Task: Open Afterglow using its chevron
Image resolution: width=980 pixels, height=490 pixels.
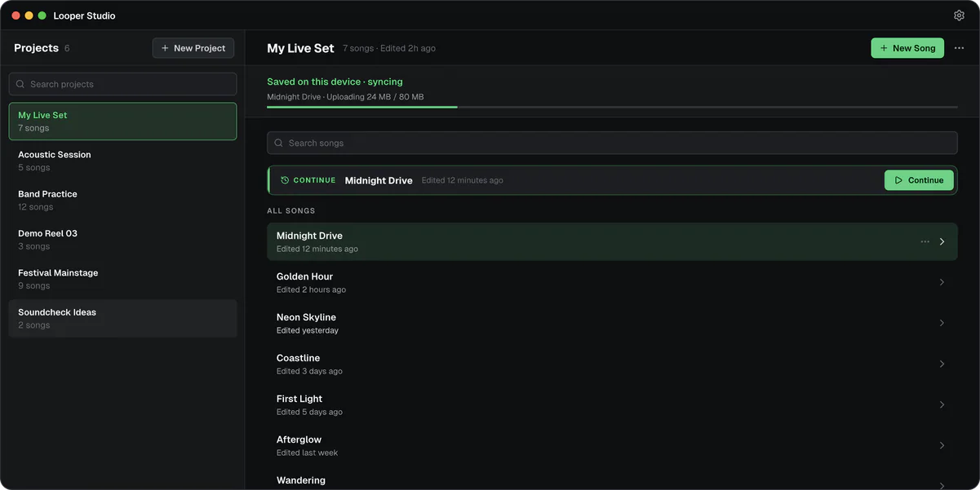Action: pyautogui.click(x=942, y=445)
